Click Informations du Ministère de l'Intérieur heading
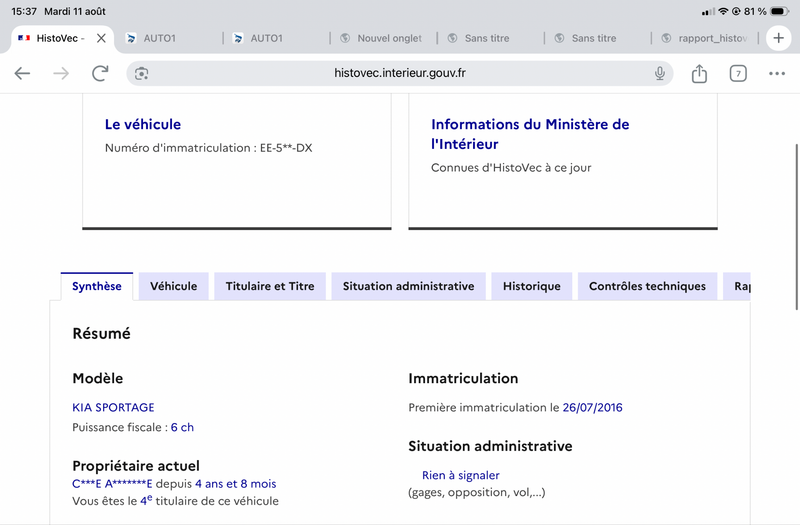This screenshot has height=525, width=800. tap(530, 134)
